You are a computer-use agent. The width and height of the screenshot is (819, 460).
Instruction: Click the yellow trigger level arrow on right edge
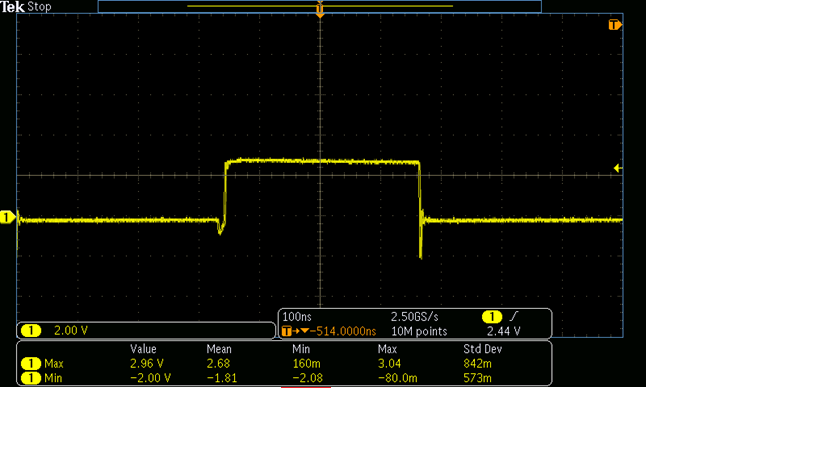[x=617, y=168]
